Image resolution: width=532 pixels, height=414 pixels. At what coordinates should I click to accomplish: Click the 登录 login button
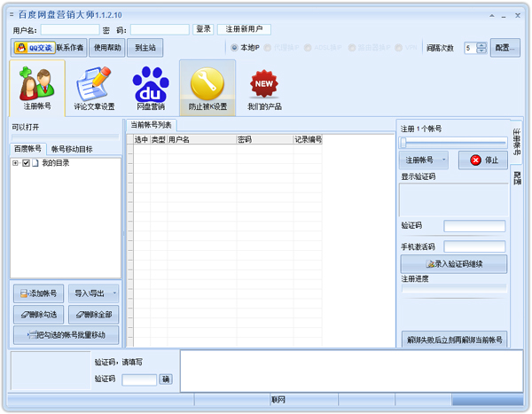pyautogui.click(x=203, y=29)
